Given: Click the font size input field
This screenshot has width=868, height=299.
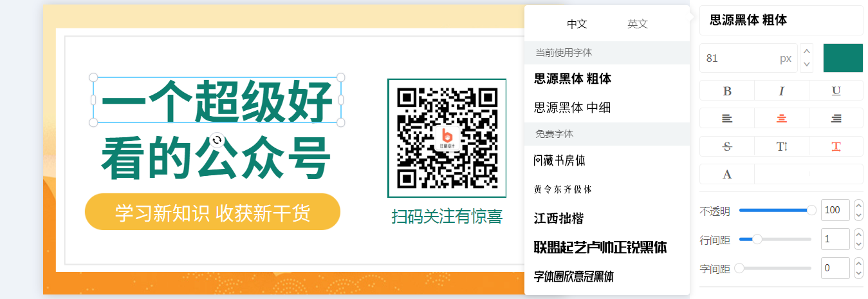Looking at the screenshot, I should [x=748, y=58].
